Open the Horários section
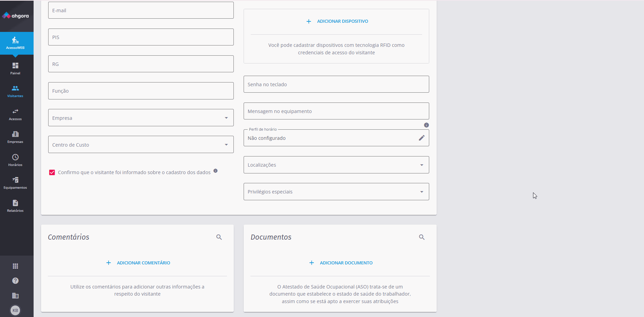Viewport: 644px width, 317px height. coord(15,160)
